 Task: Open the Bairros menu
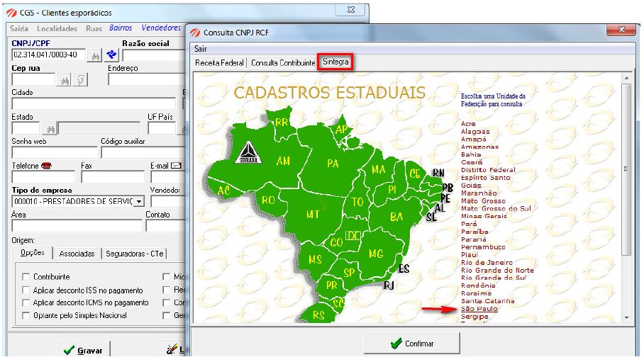(121, 28)
